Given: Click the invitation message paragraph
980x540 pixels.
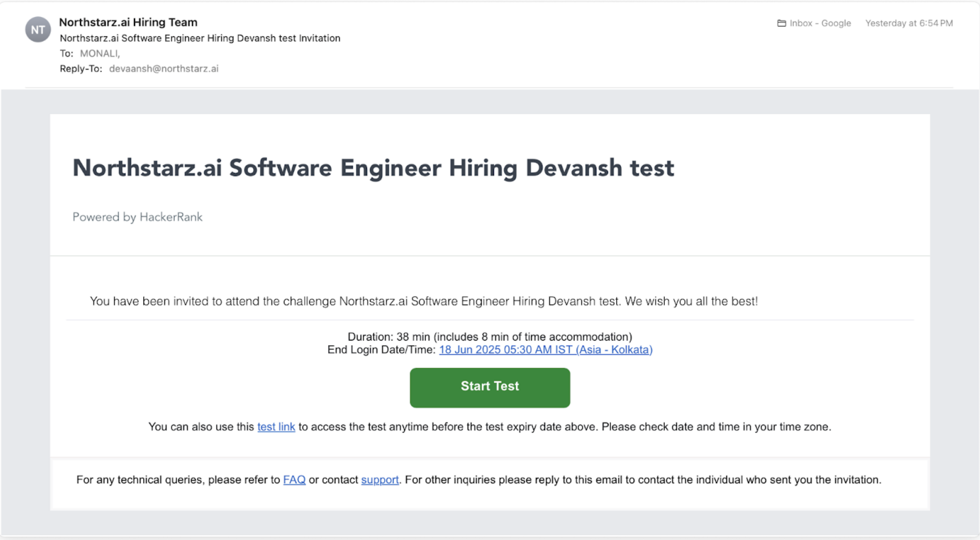Looking at the screenshot, I should (423, 301).
